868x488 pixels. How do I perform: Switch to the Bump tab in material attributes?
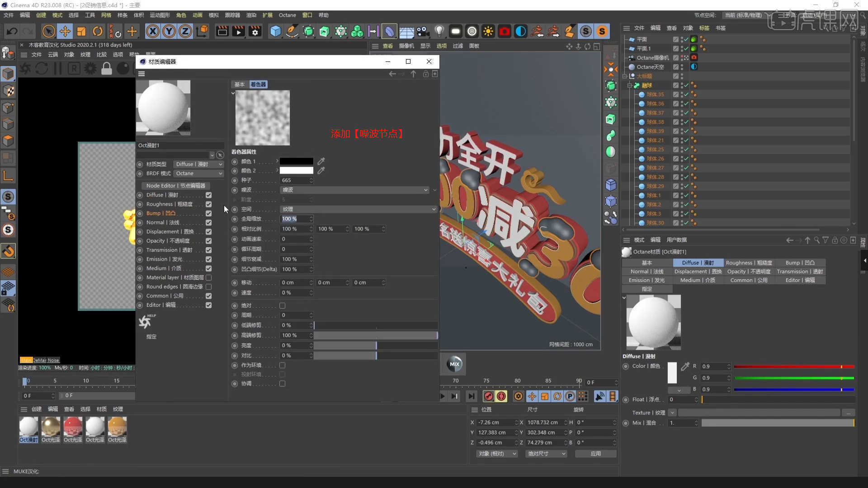(801, 263)
